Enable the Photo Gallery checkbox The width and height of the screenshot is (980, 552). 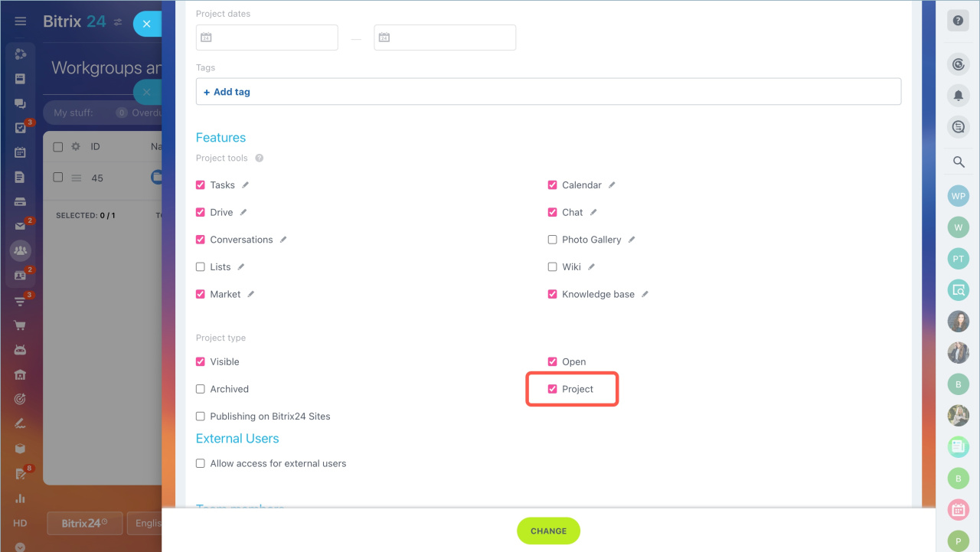553,240
